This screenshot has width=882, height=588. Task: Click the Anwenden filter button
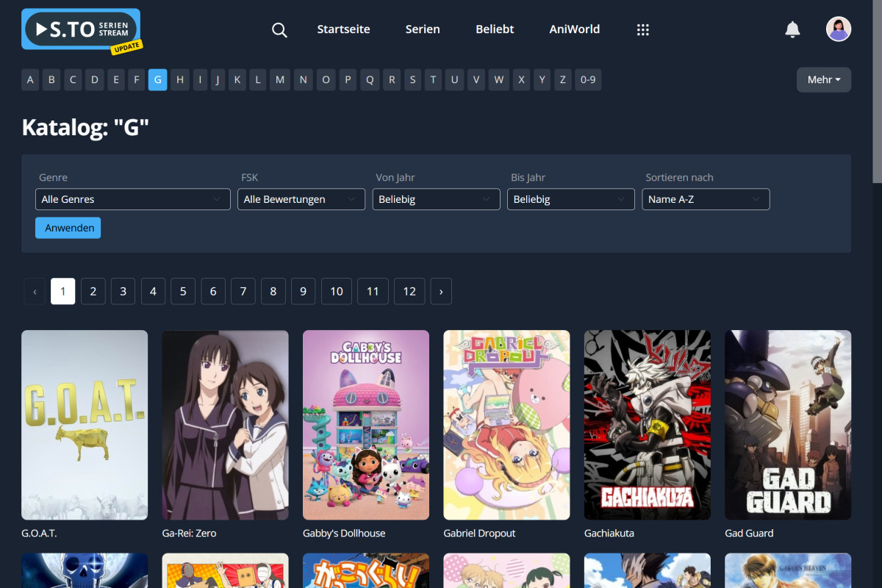68,228
